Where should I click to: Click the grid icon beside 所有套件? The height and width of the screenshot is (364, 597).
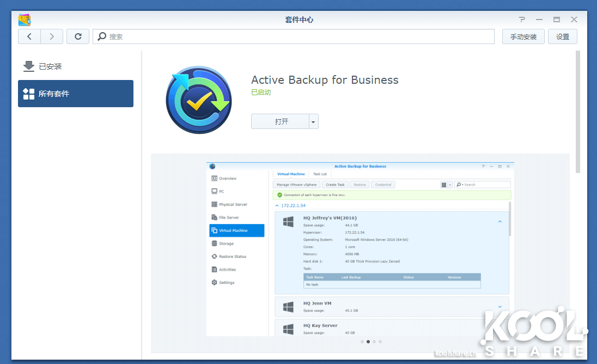pos(29,94)
